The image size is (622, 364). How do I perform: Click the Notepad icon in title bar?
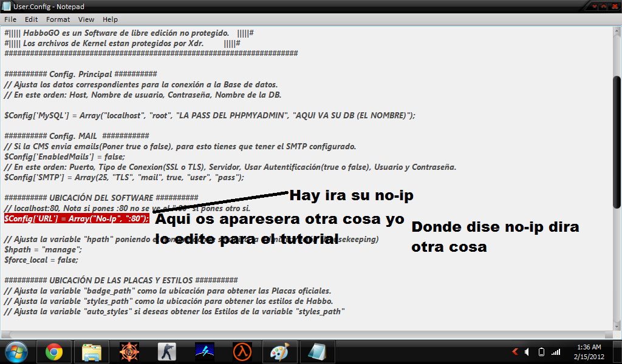click(x=6, y=6)
